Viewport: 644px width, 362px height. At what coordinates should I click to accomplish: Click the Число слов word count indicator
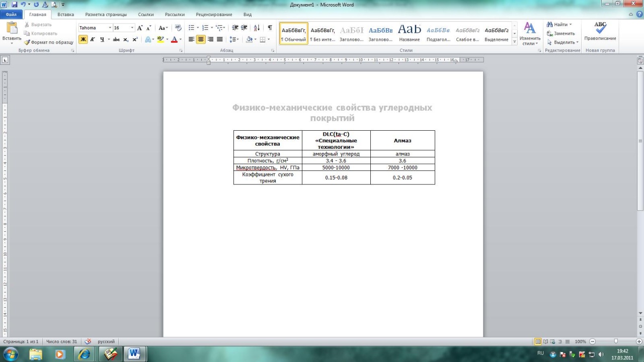click(x=61, y=341)
